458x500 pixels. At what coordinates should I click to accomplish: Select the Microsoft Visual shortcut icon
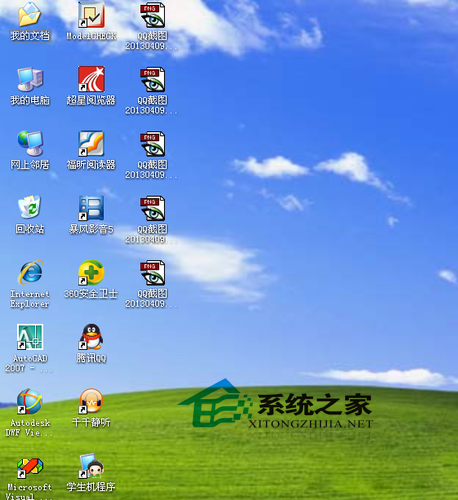[30, 466]
